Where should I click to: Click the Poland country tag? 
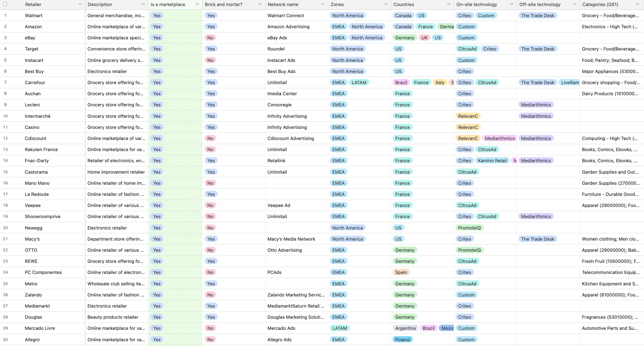coord(403,340)
